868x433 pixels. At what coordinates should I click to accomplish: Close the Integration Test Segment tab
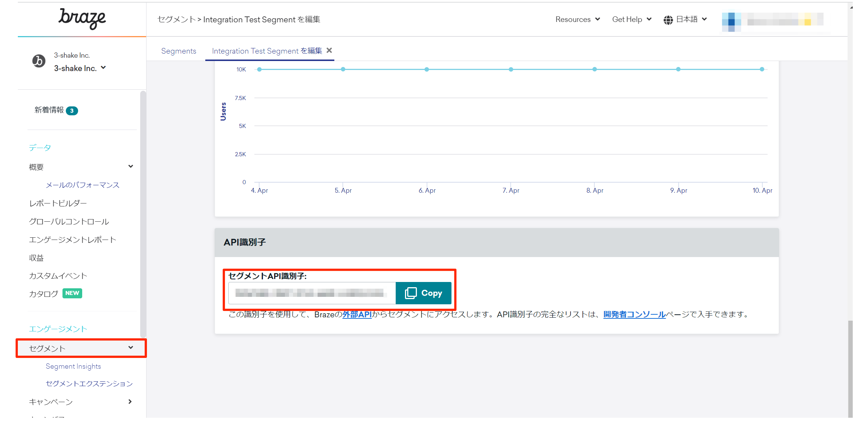click(x=329, y=50)
